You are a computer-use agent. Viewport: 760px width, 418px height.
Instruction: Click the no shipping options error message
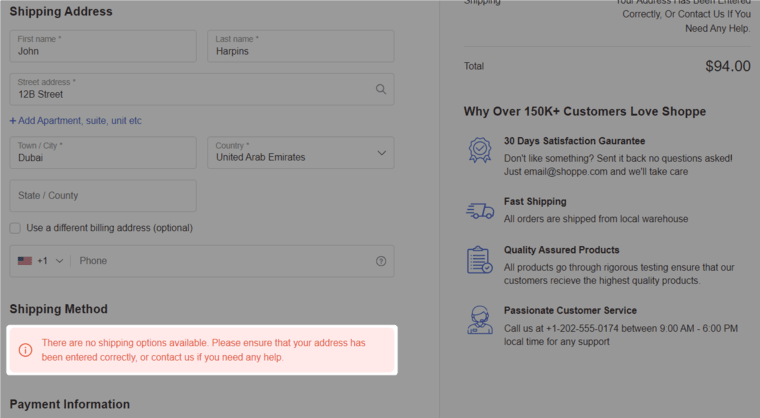[x=203, y=350]
